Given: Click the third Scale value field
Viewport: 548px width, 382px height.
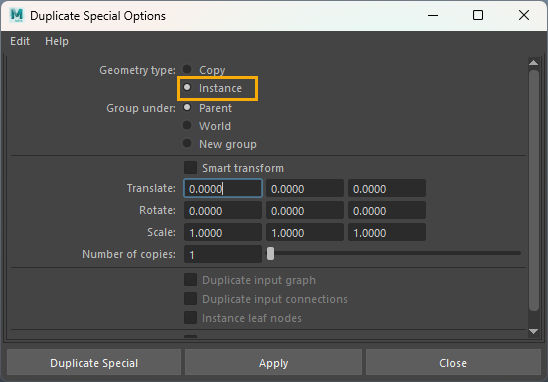Looking at the screenshot, I should pyautogui.click(x=387, y=232).
